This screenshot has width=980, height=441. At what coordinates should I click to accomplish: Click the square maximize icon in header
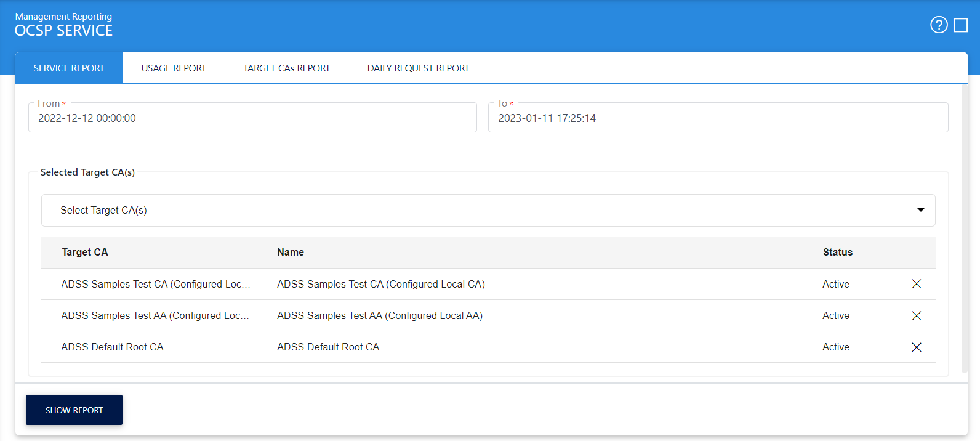tap(960, 25)
